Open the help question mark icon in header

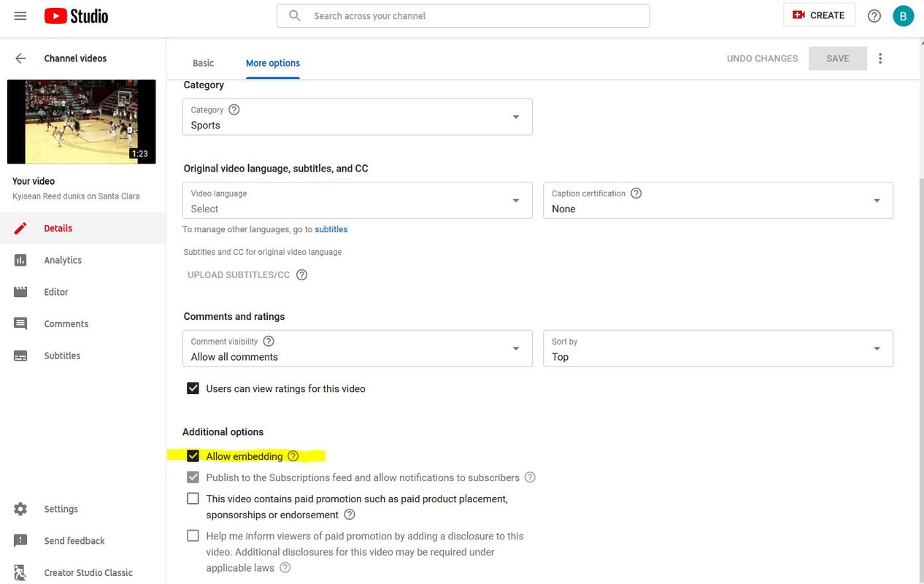click(874, 15)
